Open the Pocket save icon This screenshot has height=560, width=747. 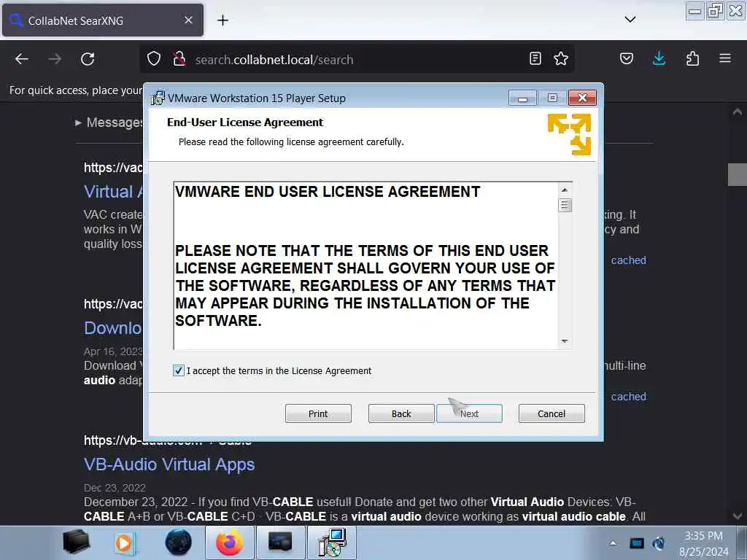pos(627,58)
